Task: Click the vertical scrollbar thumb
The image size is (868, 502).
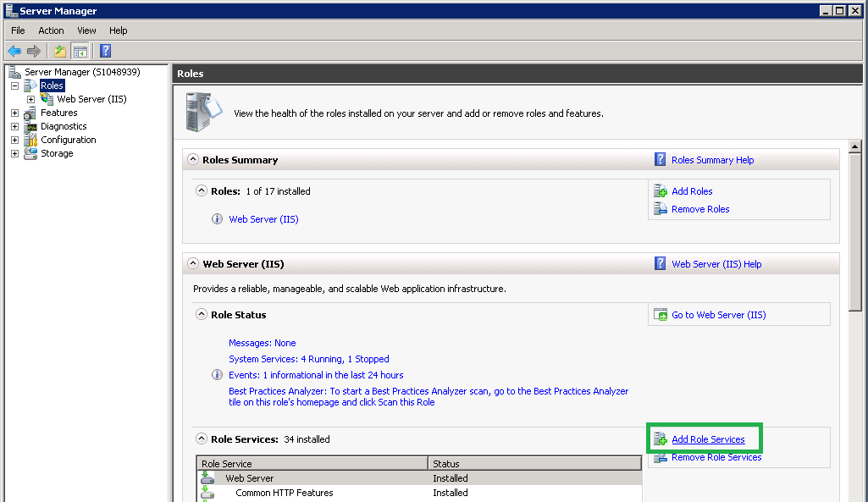Action: pyautogui.click(x=854, y=233)
